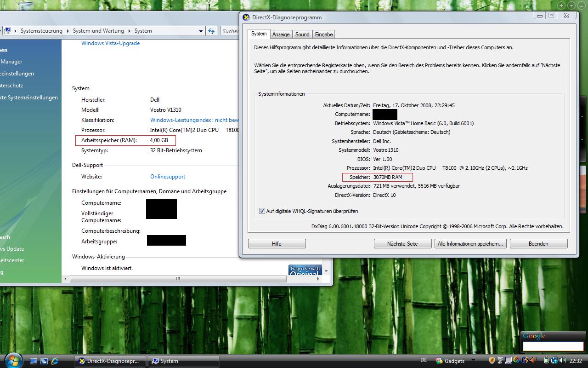Click the Switch between windows quick launch icon
The height and width of the screenshot is (368, 588).
pos(44,361)
